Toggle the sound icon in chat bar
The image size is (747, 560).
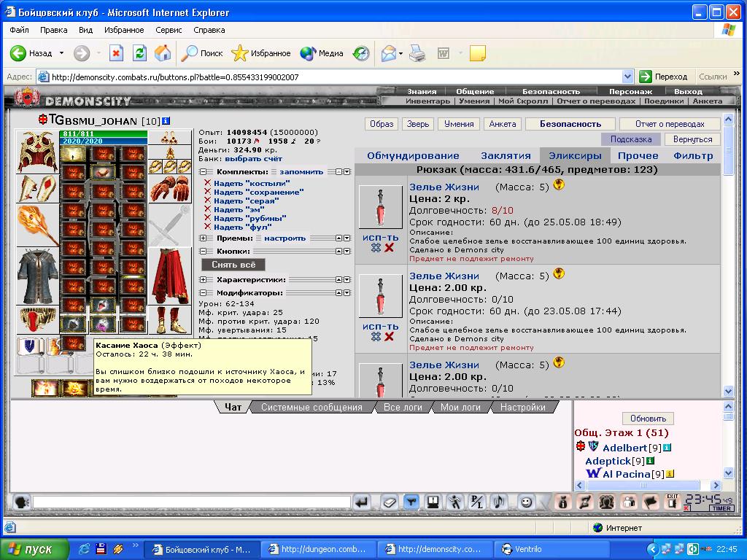click(x=499, y=502)
